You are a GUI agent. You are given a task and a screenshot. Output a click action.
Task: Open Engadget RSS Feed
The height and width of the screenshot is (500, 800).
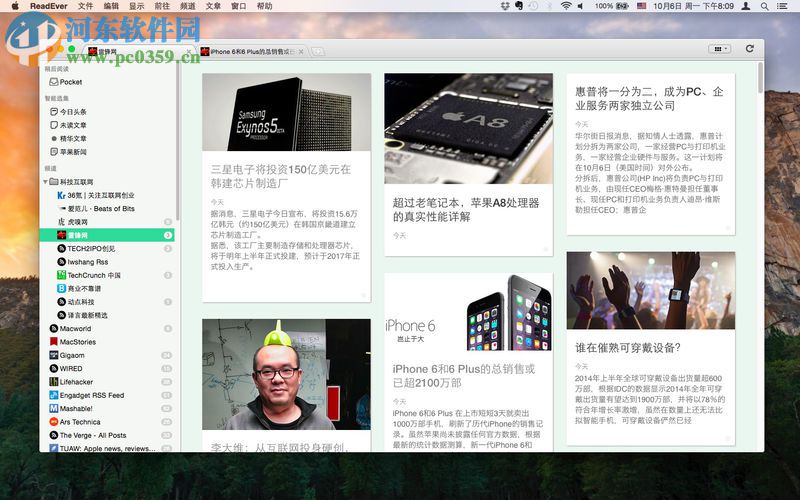[x=87, y=395]
